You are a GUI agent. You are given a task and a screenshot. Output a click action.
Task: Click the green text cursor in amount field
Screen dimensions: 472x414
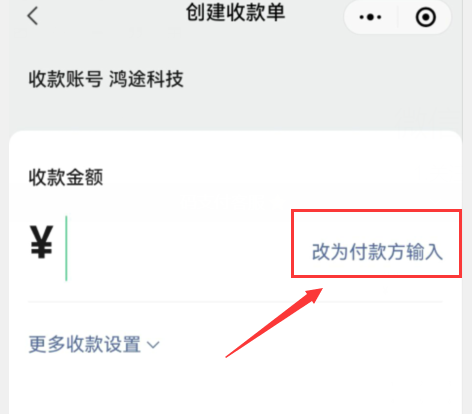pyautogui.click(x=66, y=248)
